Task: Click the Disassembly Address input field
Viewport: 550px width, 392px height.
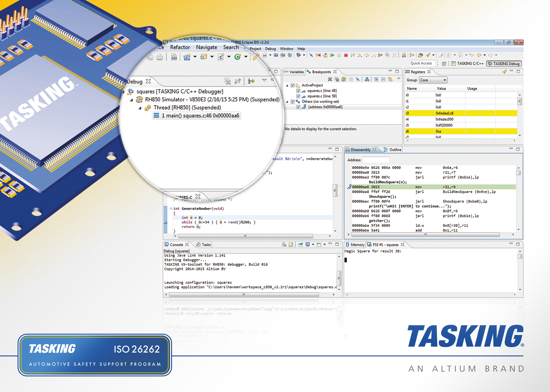Action: 376,160
